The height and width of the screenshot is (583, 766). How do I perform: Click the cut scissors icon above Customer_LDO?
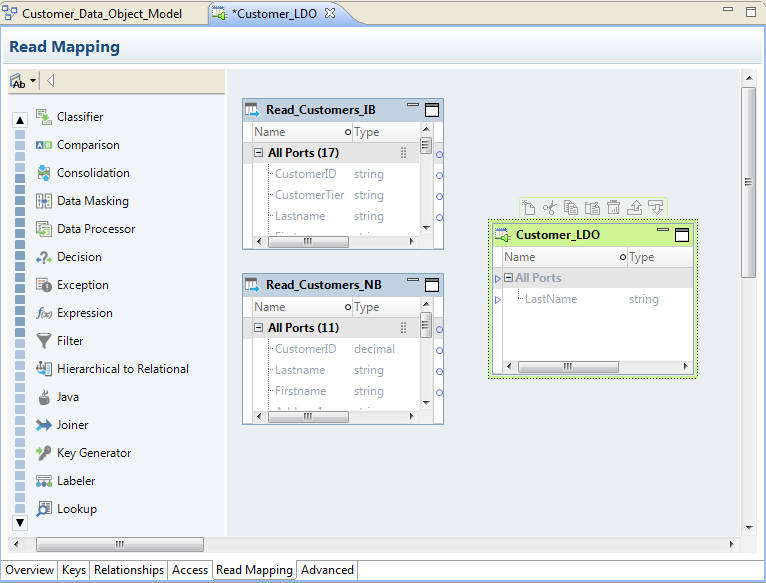click(549, 207)
